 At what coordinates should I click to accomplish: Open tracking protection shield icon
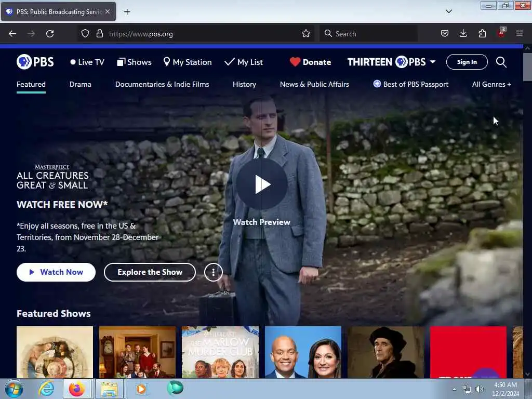[85, 34]
